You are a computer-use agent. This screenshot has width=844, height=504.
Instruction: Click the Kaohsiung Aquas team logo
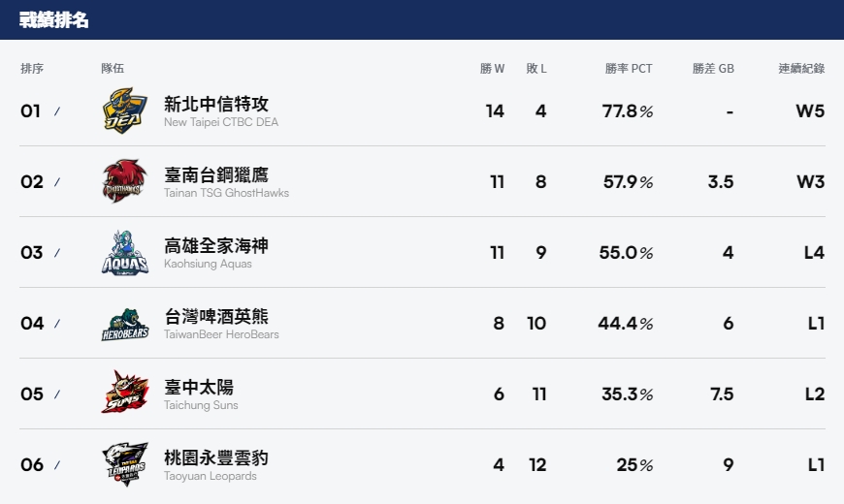125,252
